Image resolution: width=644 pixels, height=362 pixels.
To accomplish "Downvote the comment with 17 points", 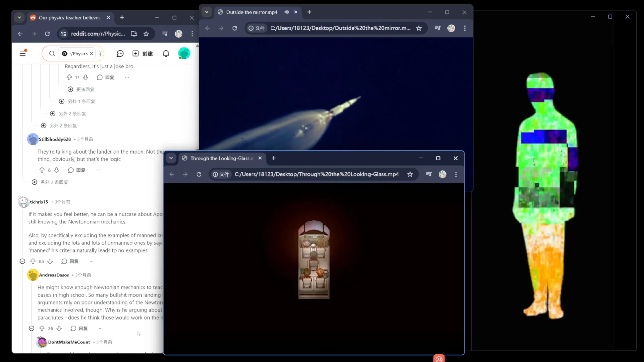I will (85, 78).
